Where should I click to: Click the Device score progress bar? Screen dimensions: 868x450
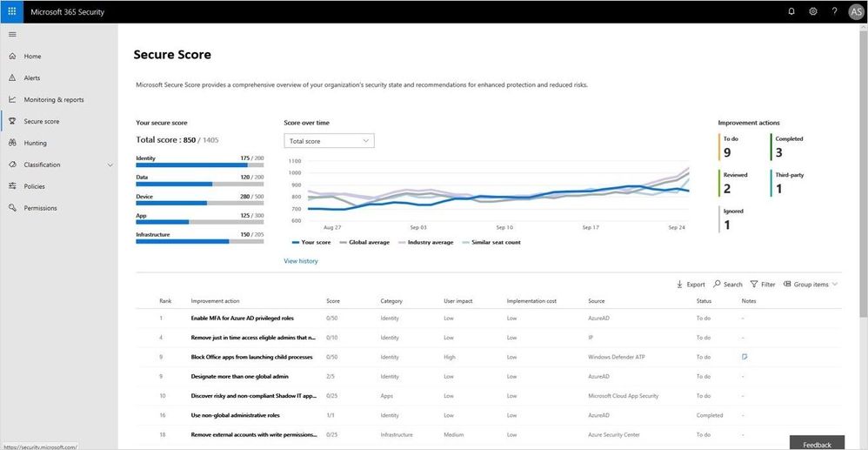pos(200,204)
